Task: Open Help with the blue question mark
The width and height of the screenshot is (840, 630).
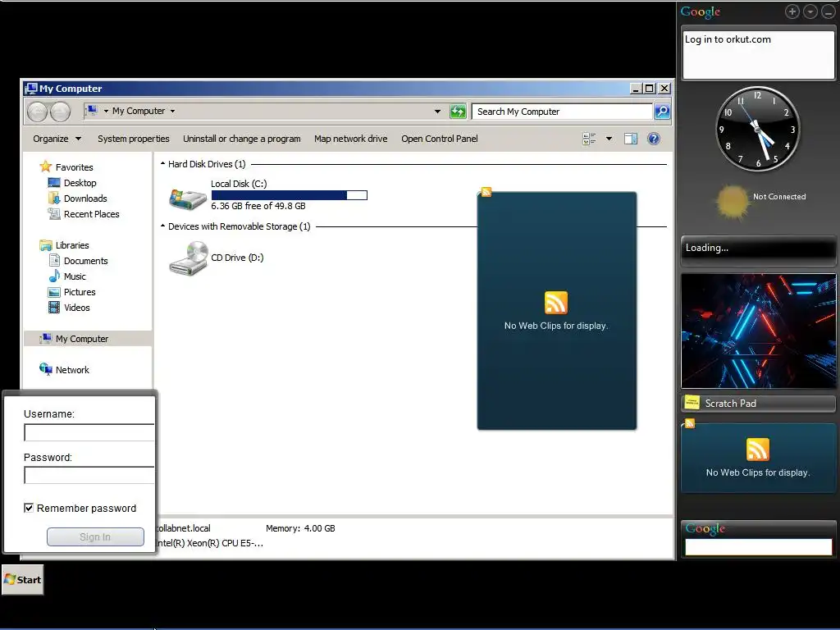Action: click(x=654, y=139)
